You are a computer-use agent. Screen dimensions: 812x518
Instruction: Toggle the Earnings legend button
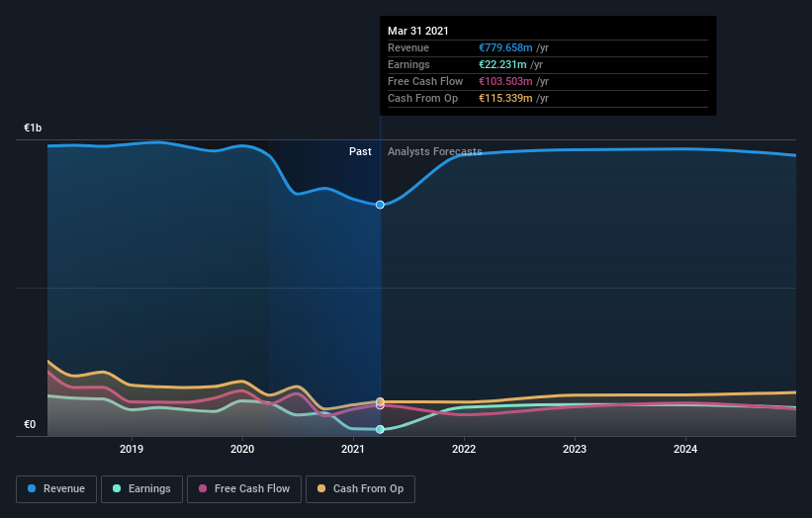click(141, 489)
